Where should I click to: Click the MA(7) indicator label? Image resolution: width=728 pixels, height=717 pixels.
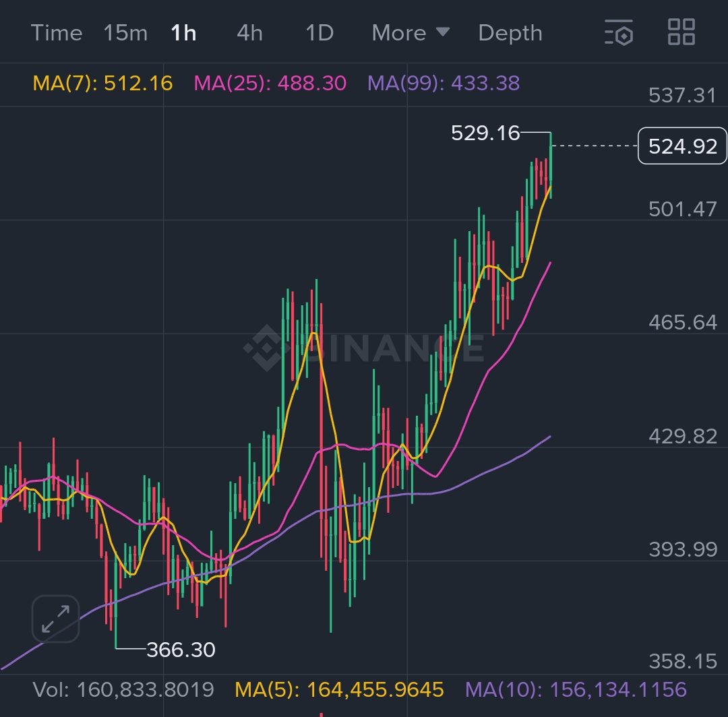[103, 84]
